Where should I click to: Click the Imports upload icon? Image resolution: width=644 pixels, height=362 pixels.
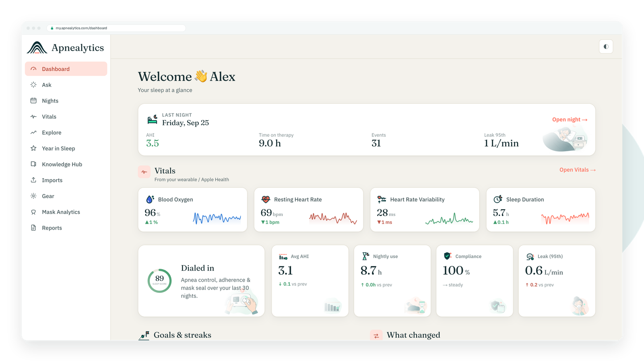(33, 180)
